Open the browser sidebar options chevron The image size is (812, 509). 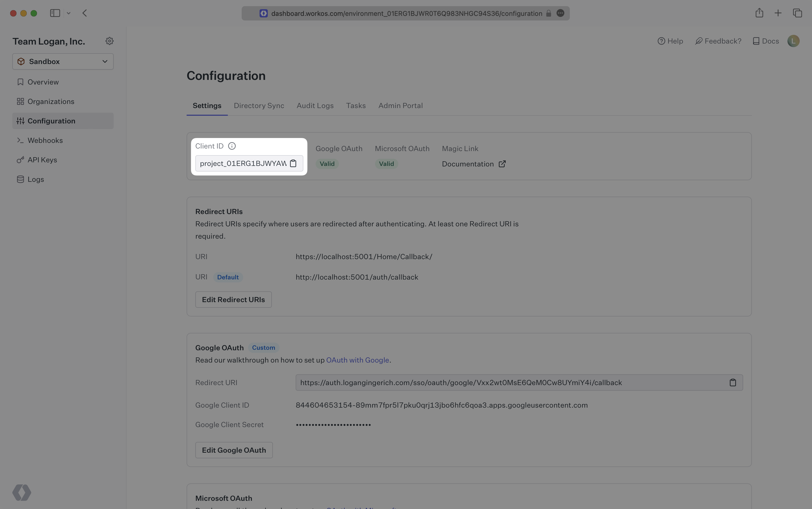[x=69, y=13]
